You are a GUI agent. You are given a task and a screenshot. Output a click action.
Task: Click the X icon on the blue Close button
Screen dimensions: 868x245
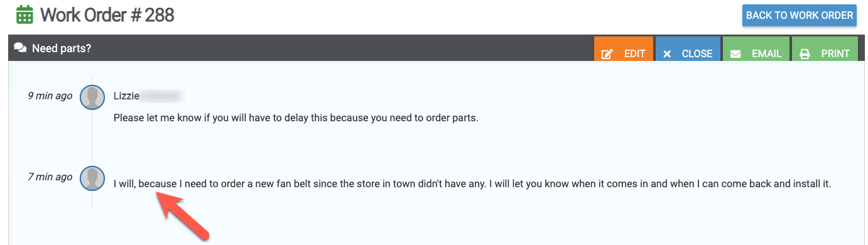pos(667,54)
